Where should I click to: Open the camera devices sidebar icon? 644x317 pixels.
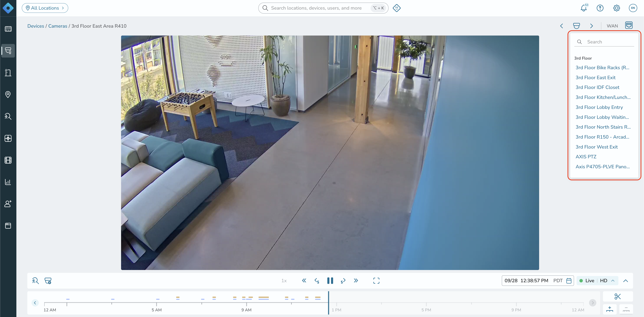8,51
